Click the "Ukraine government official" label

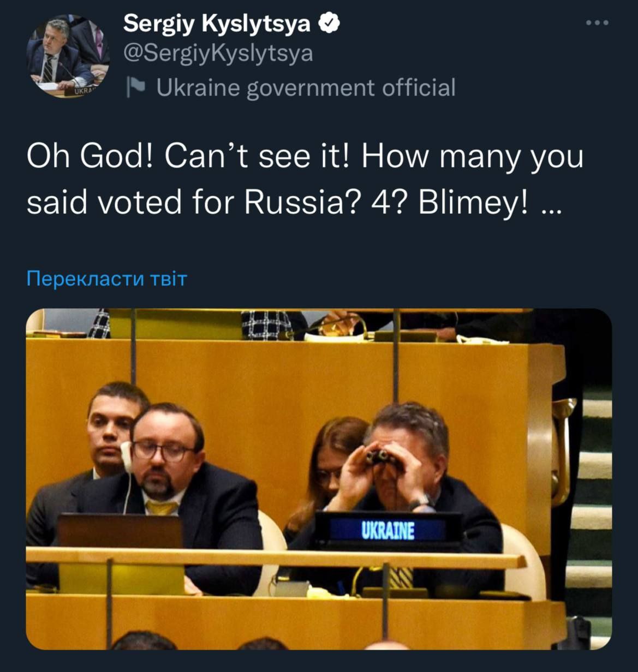coord(306,87)
